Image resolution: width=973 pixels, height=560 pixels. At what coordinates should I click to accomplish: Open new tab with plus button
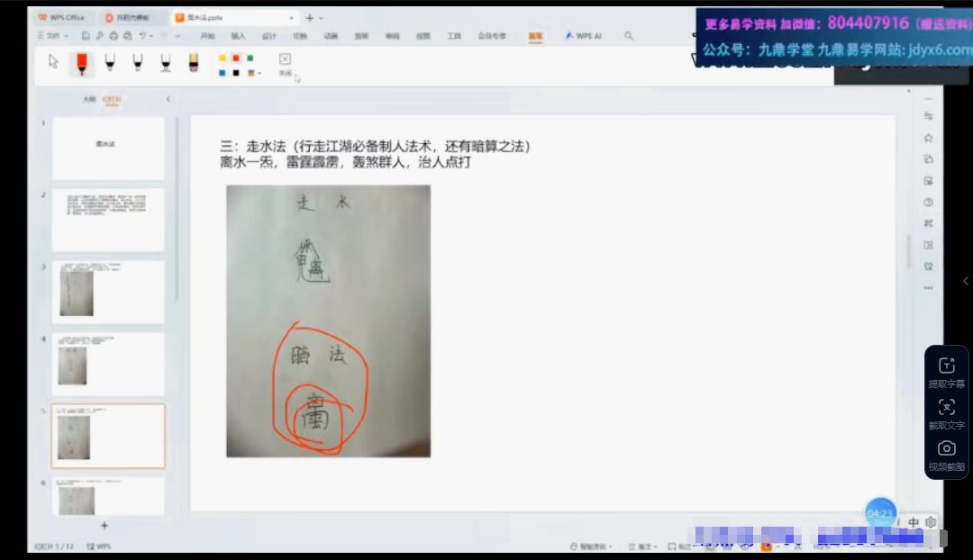[309, 17]
